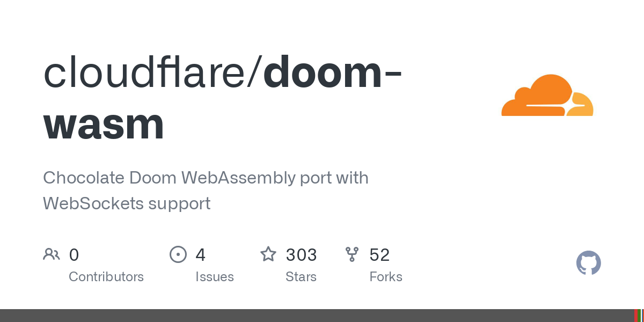Click the 303 stars count
The height and width of the screenshot is (322, 644).
pos(301,254)
